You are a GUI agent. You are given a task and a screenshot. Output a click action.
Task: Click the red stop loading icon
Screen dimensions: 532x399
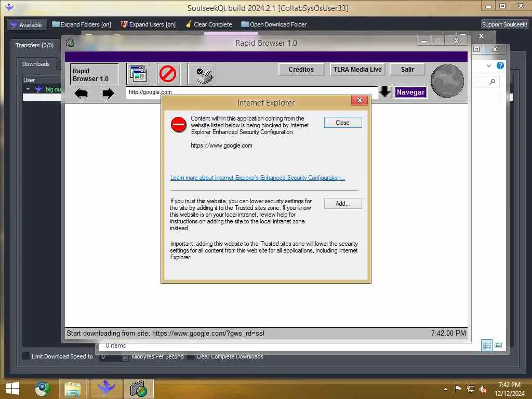(x=168, y=74)
